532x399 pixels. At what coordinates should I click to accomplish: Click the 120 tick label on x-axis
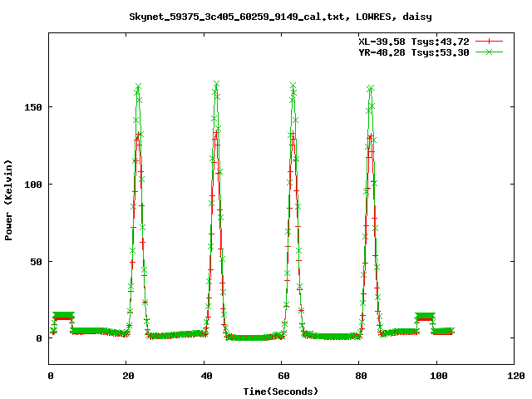pyautogui.click(x=515, y=376)
